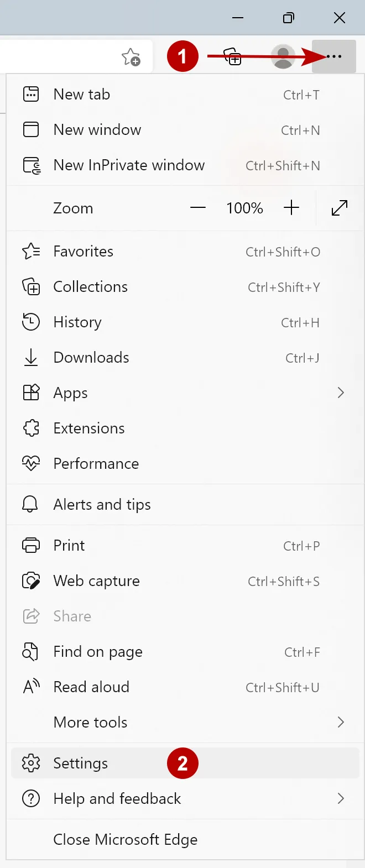Select the Extensions puzzle icon
The width and height of the screenshot is (365, 868).
coord(32,428)
